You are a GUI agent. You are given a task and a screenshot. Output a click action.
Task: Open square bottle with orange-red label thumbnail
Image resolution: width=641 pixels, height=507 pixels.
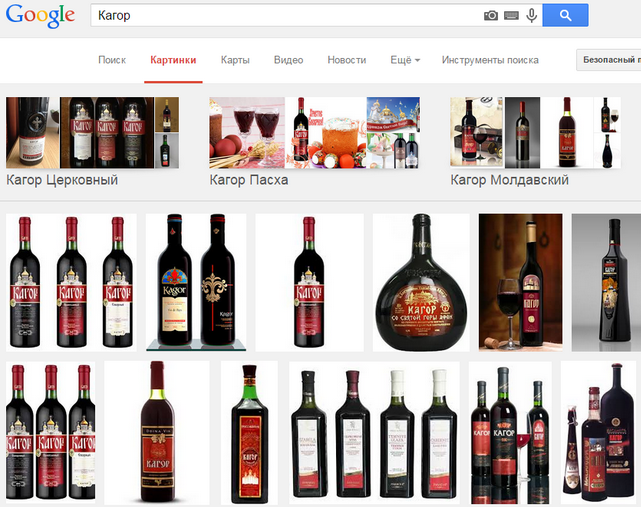coord(249,433)
